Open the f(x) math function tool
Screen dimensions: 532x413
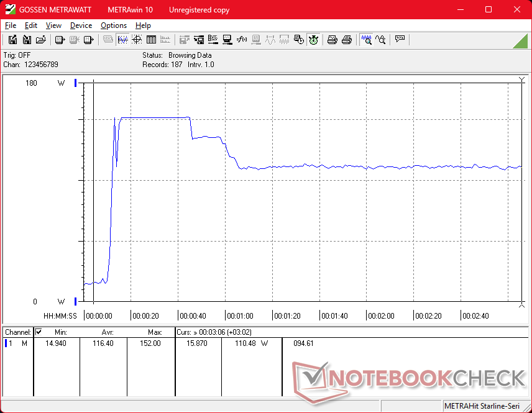pyautogui.click(x=242, y=40)
